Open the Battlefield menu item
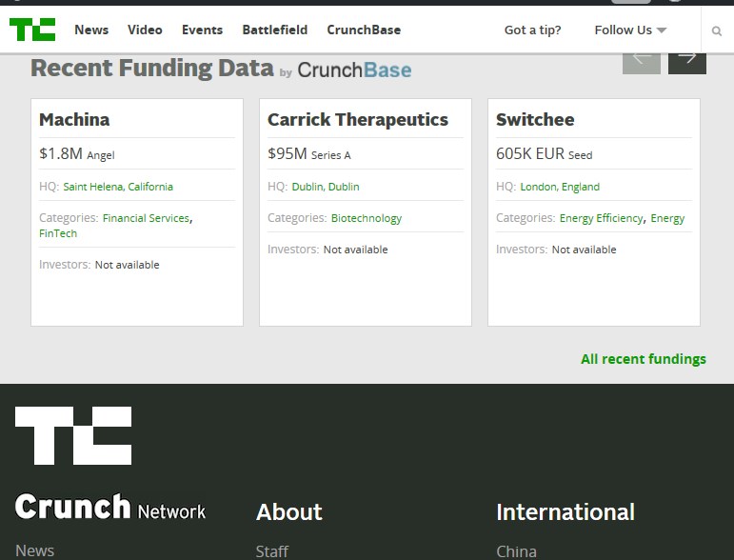 (x=275, y=30)
